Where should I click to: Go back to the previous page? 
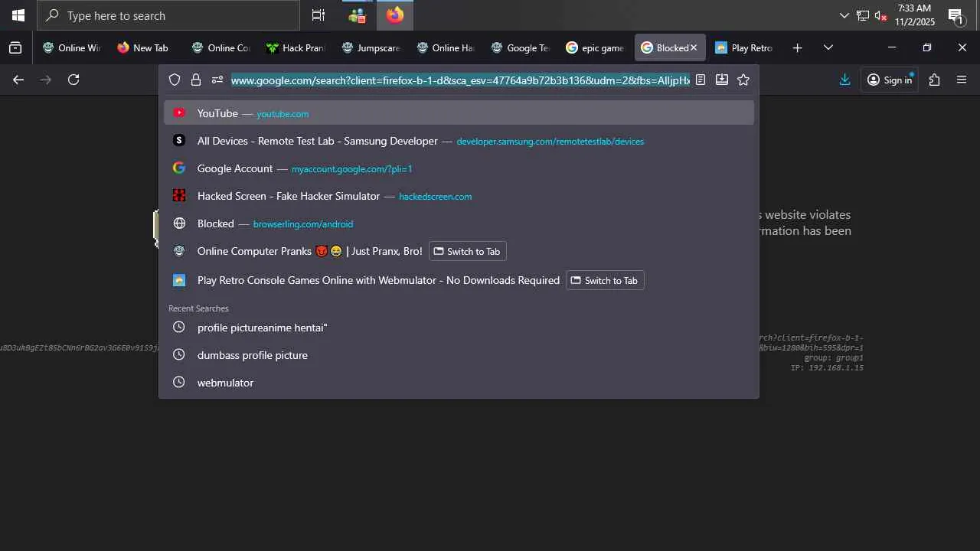coord(18,80)
